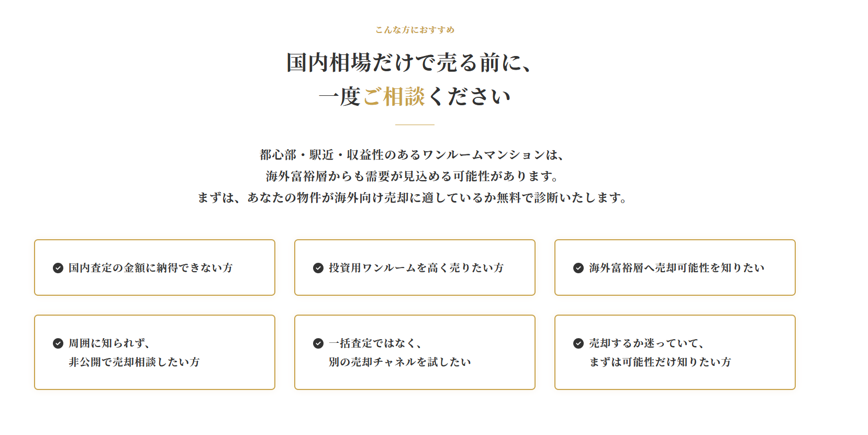Select the 非公開で売却相談したい方 card
The image size is (868, 435).
click(154, 352)
